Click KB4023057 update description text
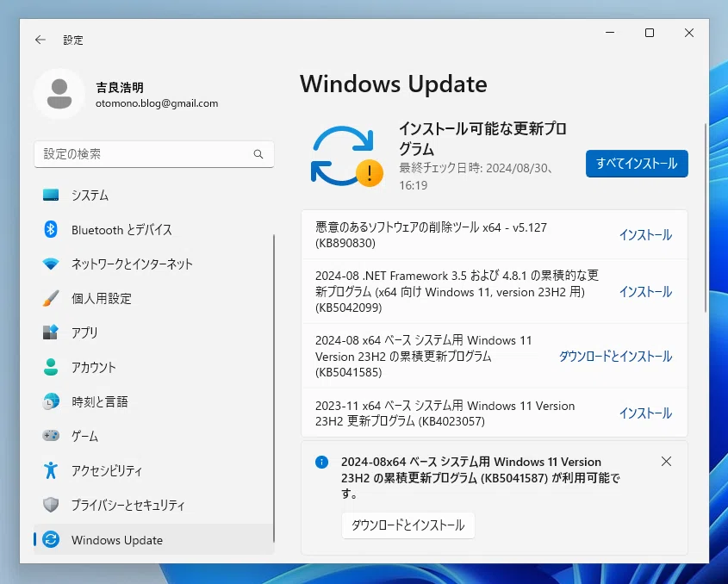Viewport: 728px width, 584px height. pos(445,413)
